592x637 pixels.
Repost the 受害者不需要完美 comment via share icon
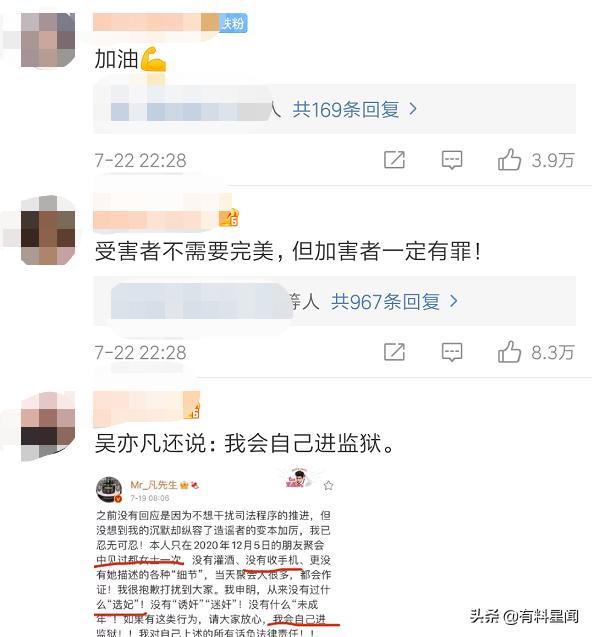tap(394, 352)
